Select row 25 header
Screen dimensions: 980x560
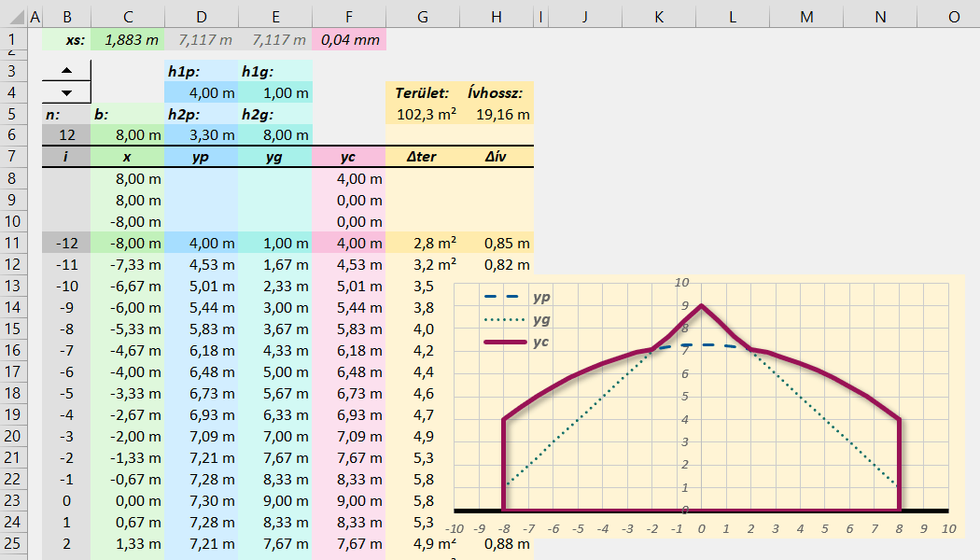pos(11,543)
